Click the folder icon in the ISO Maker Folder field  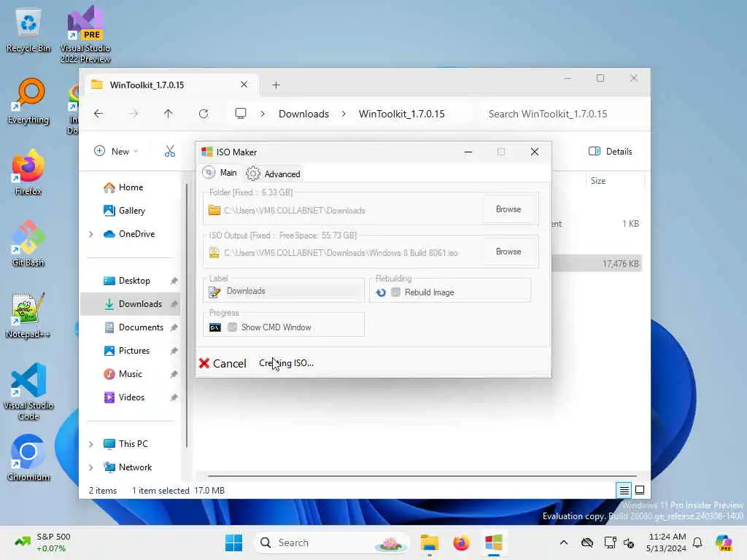pos(214,211)
